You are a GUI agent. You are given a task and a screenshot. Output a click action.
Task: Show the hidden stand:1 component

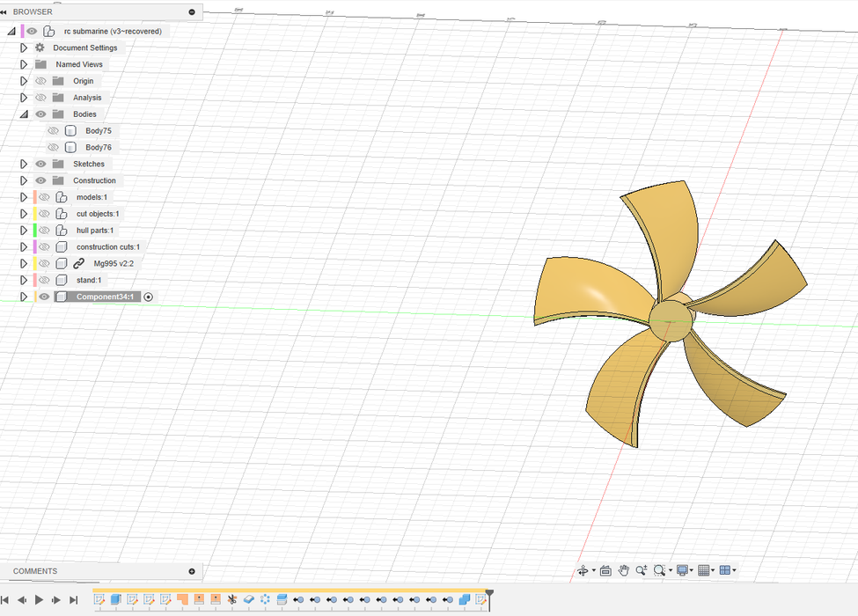(44, 280)
